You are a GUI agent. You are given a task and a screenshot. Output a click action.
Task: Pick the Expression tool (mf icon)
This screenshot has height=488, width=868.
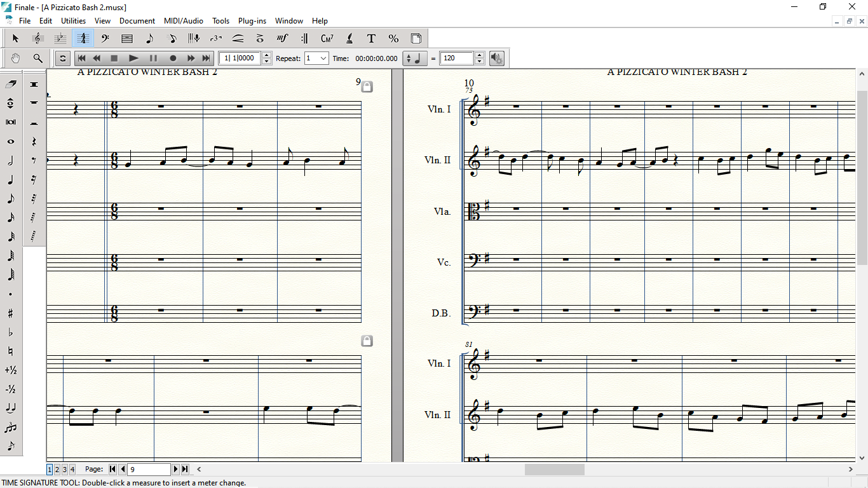[283, 39]
